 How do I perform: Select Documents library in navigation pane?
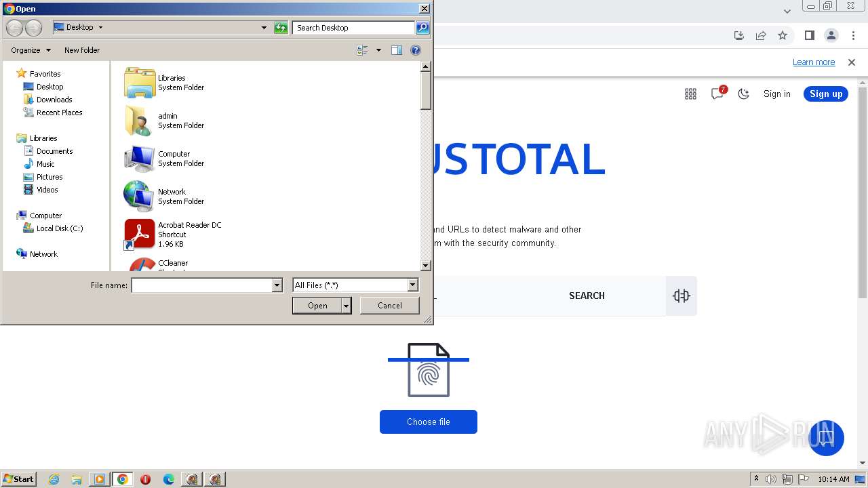(54, 151)
